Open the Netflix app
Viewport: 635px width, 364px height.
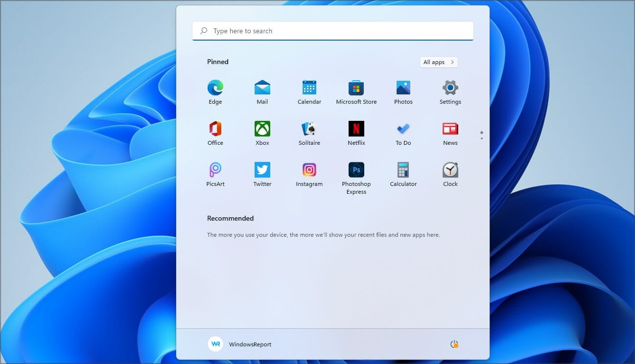(356, 134)
